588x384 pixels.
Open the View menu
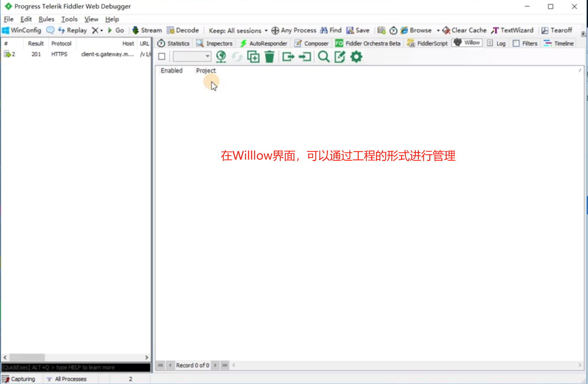[92, 19]
